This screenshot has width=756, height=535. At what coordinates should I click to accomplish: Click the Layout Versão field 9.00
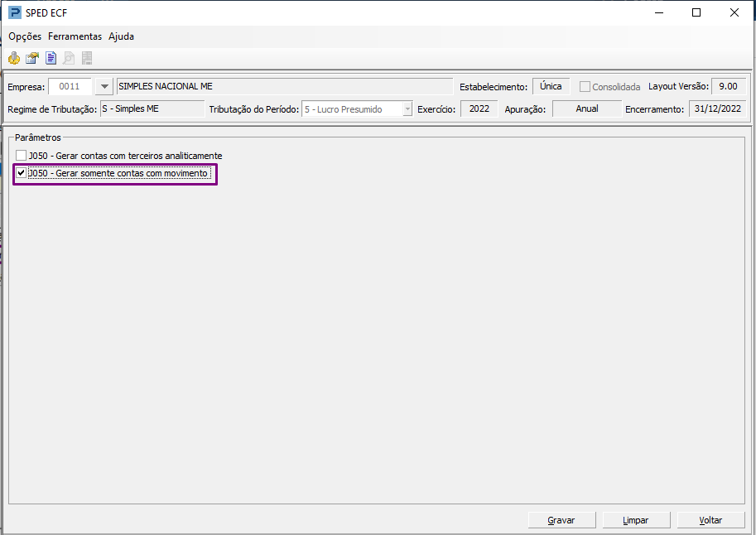pos(729,86)
